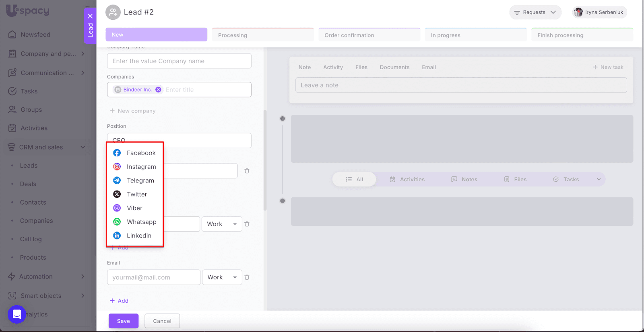644x332 pixels.
Task: Pick the Linkedin icon option
Action: click(117, 236)
